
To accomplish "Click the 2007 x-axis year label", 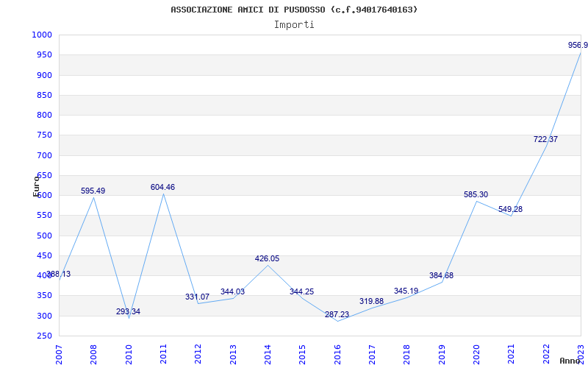I will point(60,353).
